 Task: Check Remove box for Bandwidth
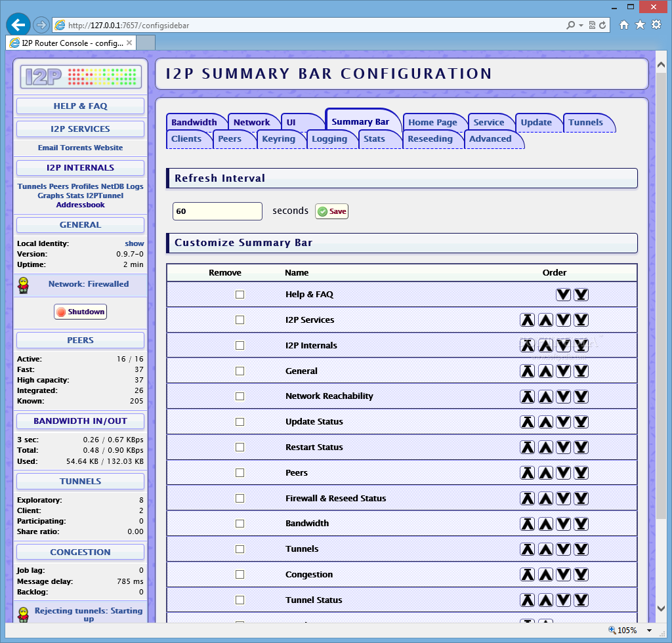(x=240, y=524)
